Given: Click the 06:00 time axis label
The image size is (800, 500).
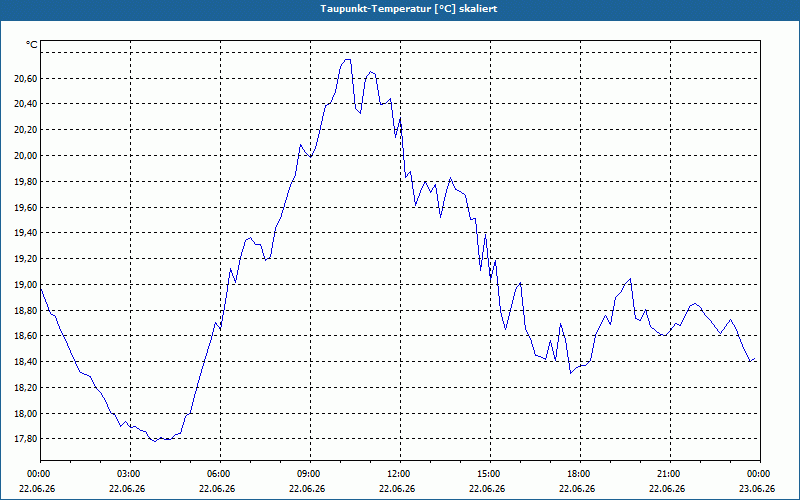Looking at the screenshot, I should point(220,474).
